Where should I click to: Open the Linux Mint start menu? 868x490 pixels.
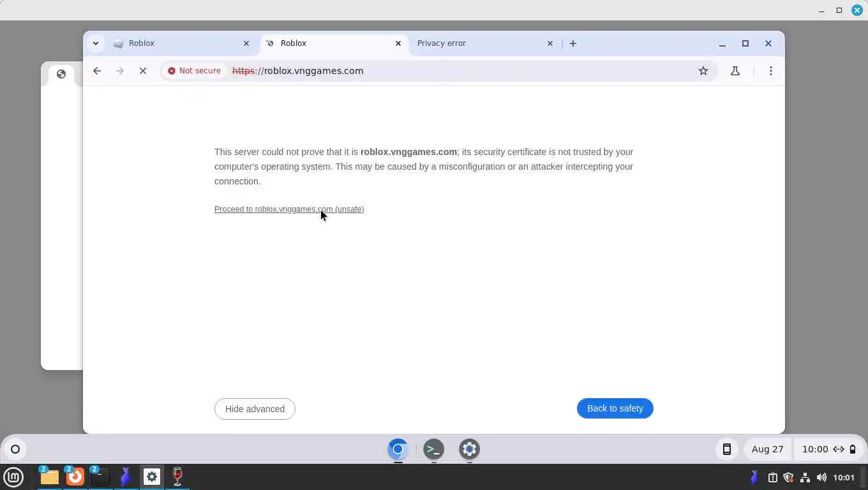[13, 477]
